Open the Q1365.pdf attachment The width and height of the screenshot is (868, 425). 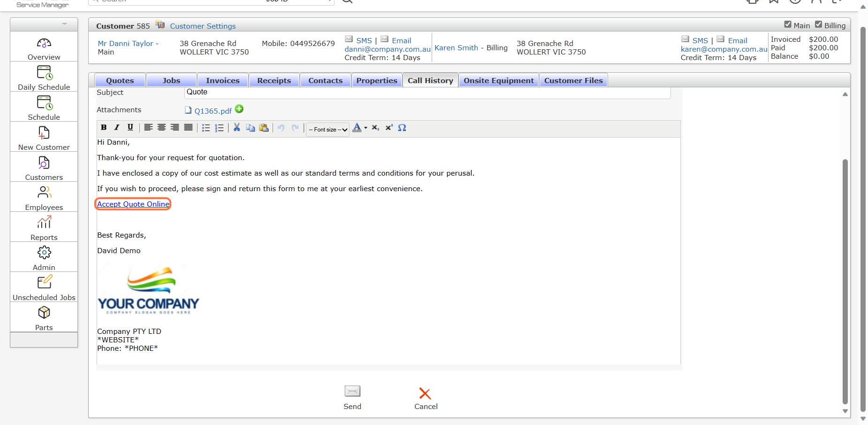click(x=213, y=111)
